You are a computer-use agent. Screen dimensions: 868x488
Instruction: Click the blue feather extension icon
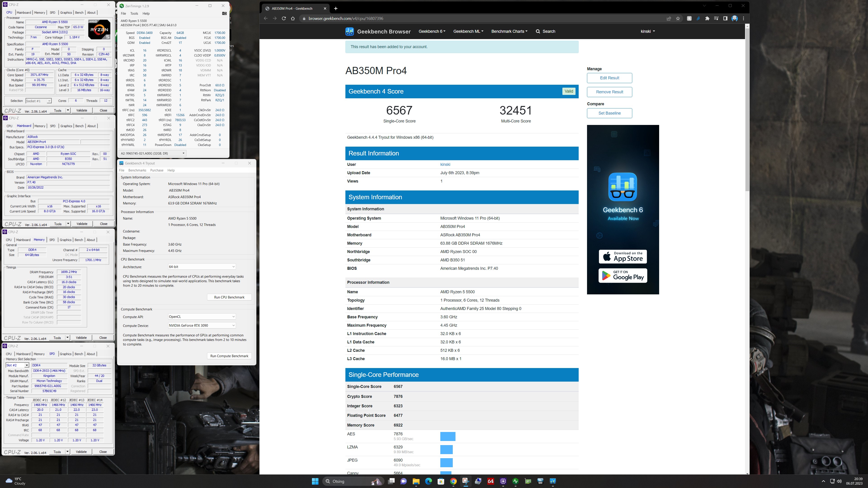[x=698, y=19]
